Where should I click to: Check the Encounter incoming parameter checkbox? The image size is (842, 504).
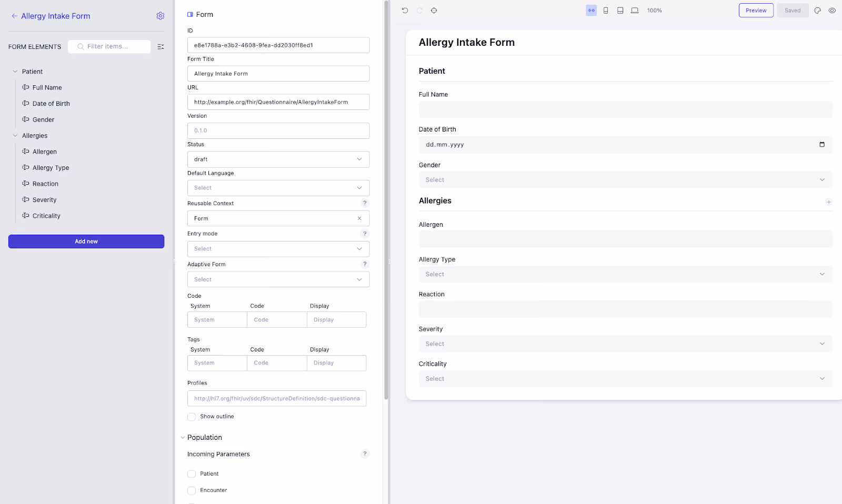pos(192,490)
